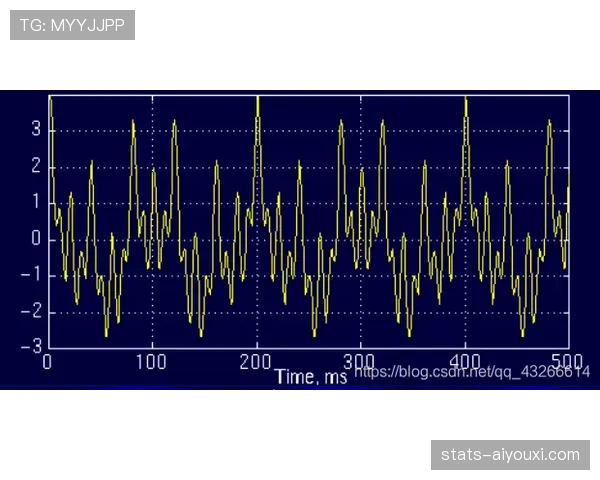
Task: Open the stats-aiyouxi.com badge
Action: [x=510, y=455]
